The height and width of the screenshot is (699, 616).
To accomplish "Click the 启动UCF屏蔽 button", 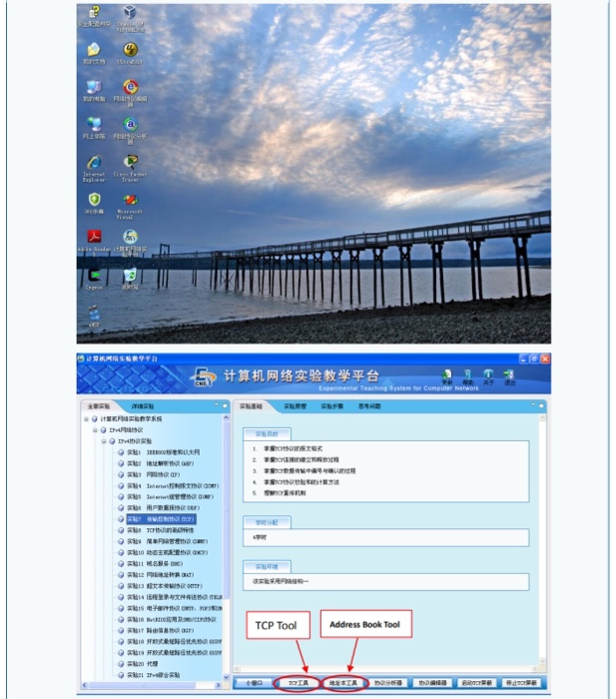I will 477,683.
